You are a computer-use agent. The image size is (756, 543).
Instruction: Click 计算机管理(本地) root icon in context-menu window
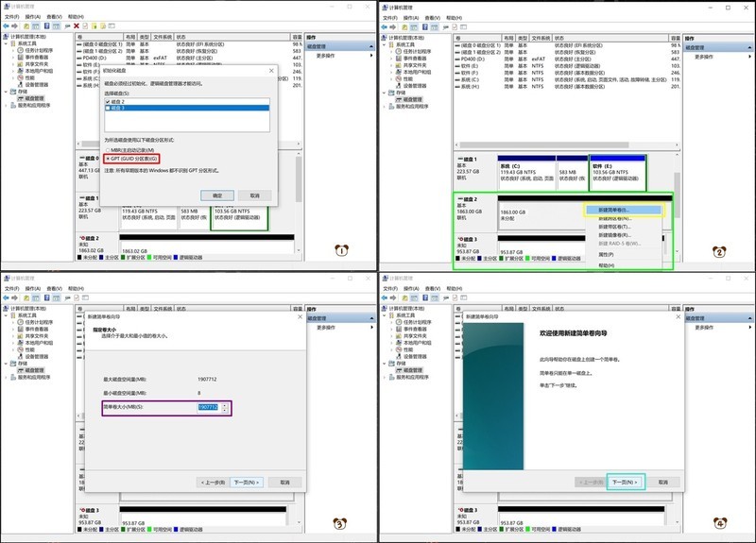coord(385,38)
